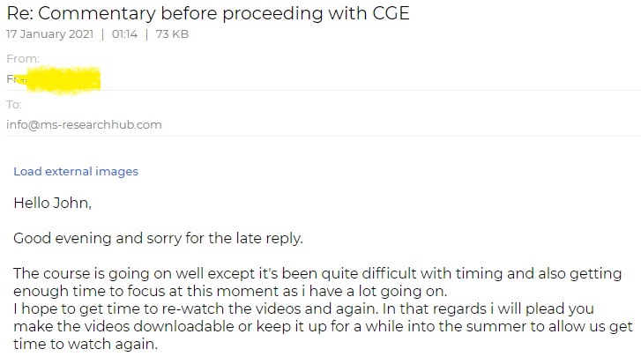Image resolution: width=641 pixels, height=364 pixels.
Task: Click the line starting make the videos
Action: [x=323, y=326]
